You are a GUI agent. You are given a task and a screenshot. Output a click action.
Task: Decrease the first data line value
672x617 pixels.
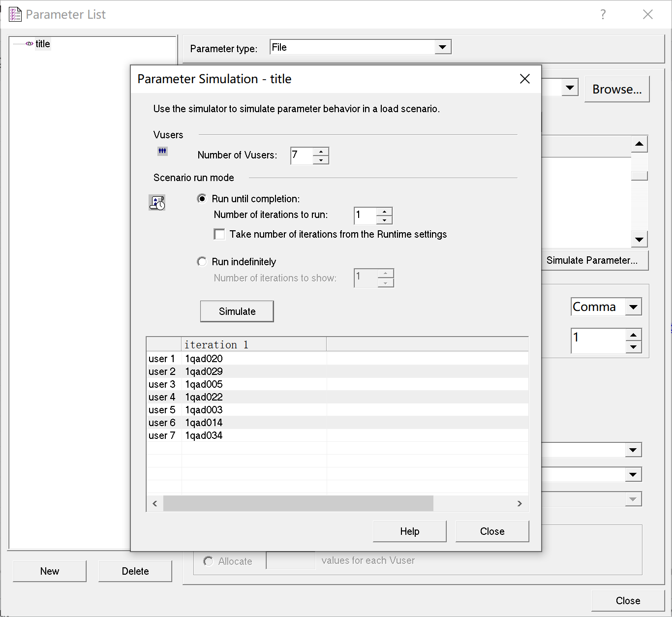click(633, 347)
